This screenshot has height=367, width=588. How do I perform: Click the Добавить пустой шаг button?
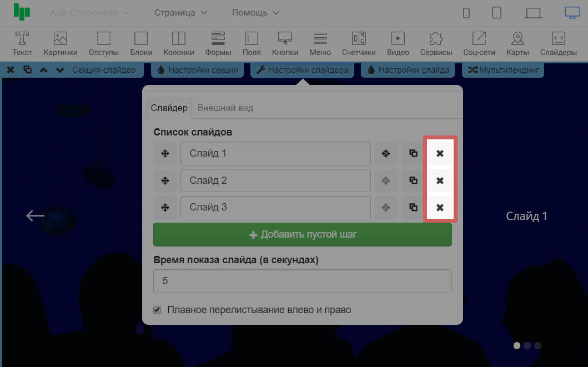(x=302, y=234)
